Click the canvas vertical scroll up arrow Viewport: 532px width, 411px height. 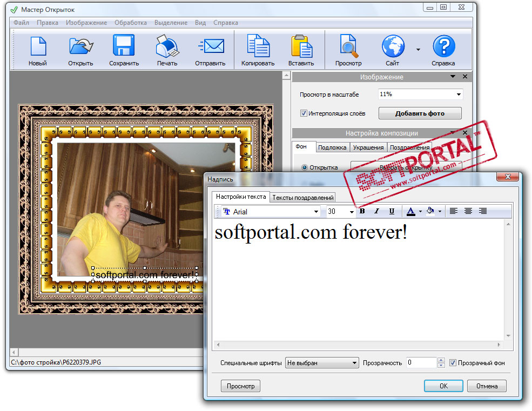click(286, 76)
